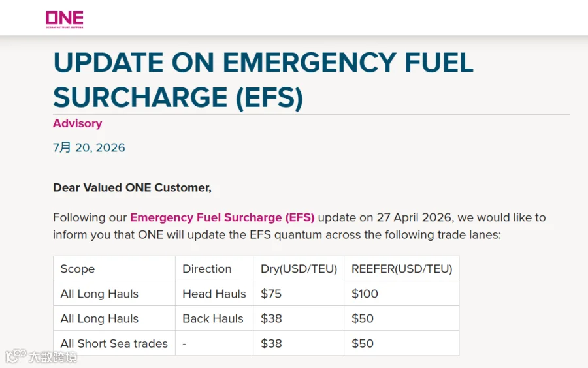Open the Emergency Fuel Surcharge (EFS) link
588x368 pixels.
tap(222, 217)
